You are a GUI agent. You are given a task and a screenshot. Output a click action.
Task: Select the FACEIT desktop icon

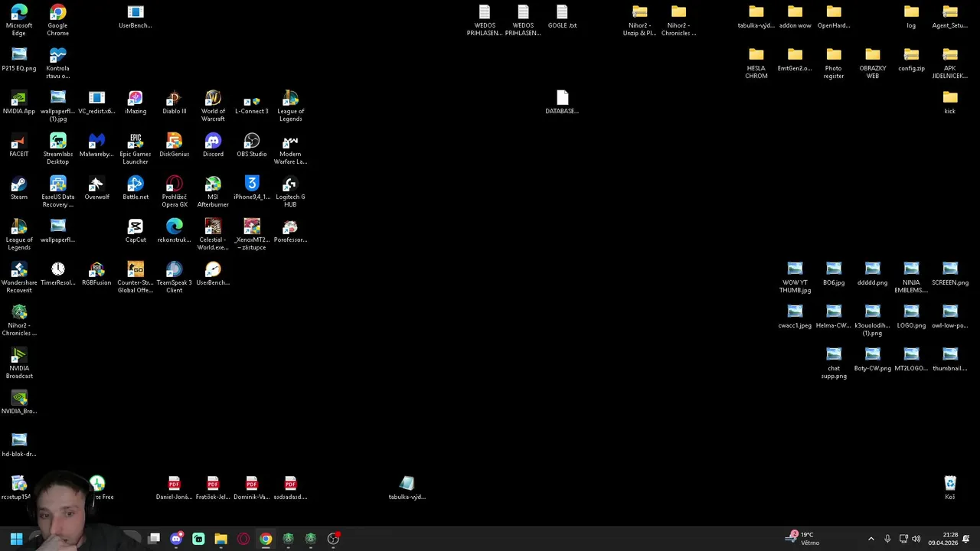[x=19, y=146]
